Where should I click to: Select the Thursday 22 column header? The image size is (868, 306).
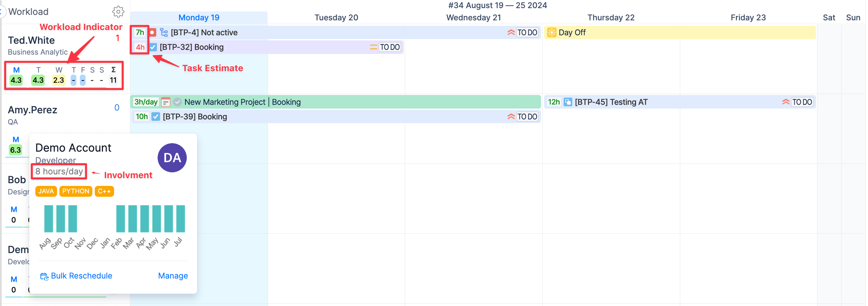pyautogui.click(x=611, y=18)
